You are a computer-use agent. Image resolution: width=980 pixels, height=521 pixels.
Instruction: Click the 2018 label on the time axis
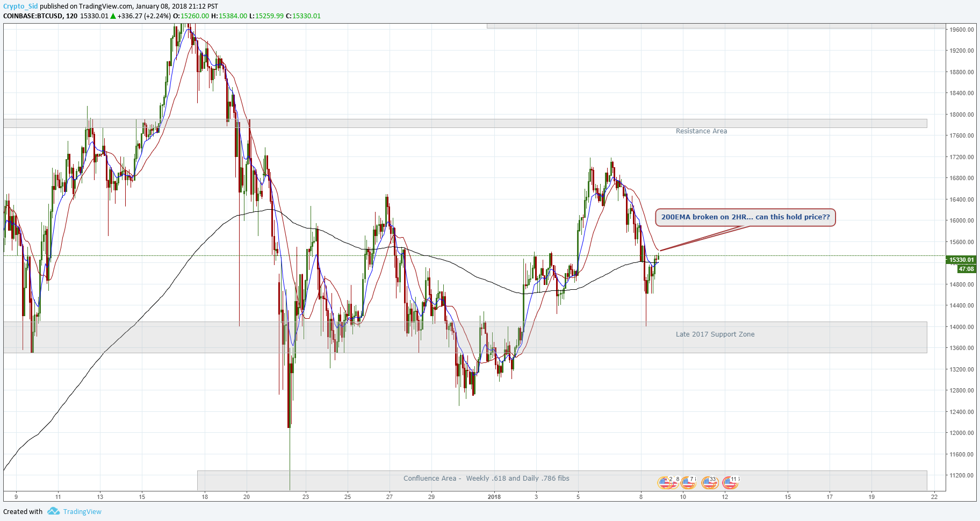tap(494, 497)
